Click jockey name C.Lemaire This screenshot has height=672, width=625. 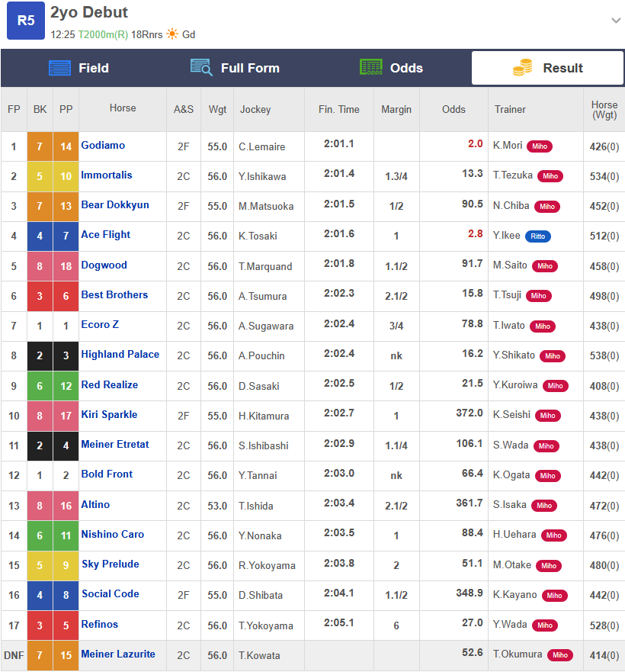click(261, 146)
